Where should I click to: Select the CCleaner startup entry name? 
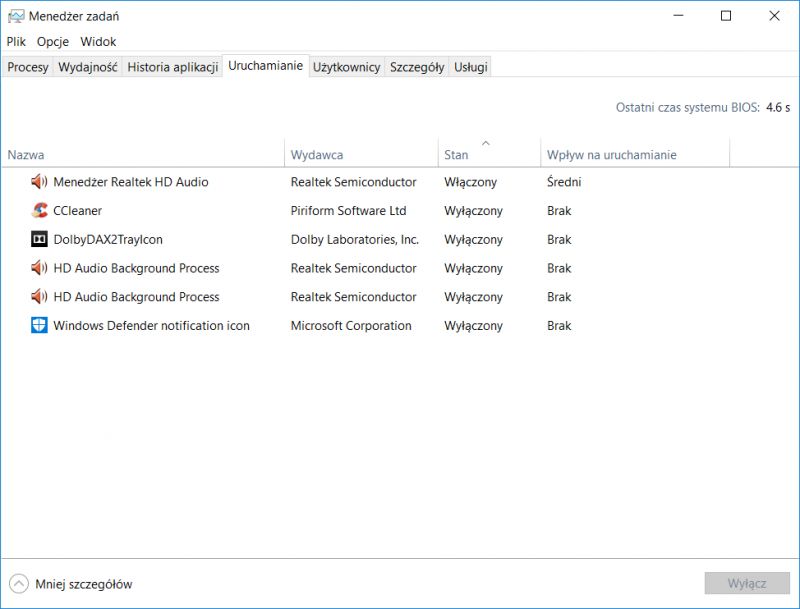pos(78,211)
